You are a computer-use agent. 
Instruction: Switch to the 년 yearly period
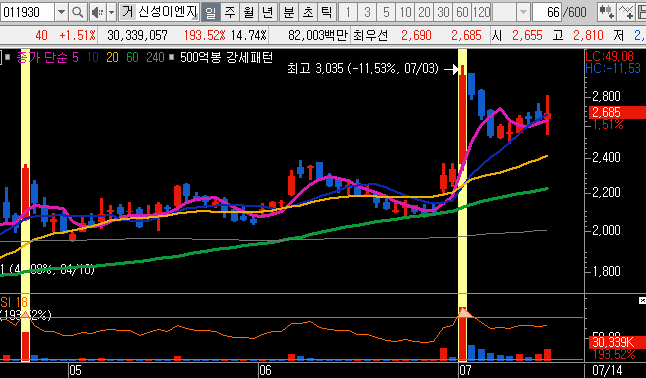pos(267,12)
